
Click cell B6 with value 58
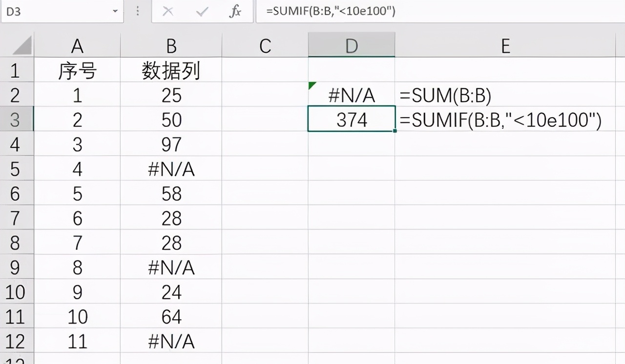point(171,194)
